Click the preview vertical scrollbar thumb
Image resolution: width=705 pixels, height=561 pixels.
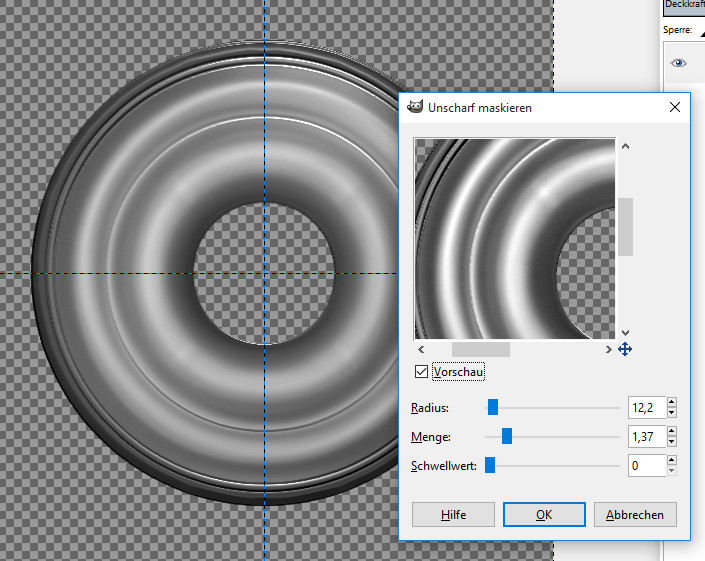click(x=625, y=227)
